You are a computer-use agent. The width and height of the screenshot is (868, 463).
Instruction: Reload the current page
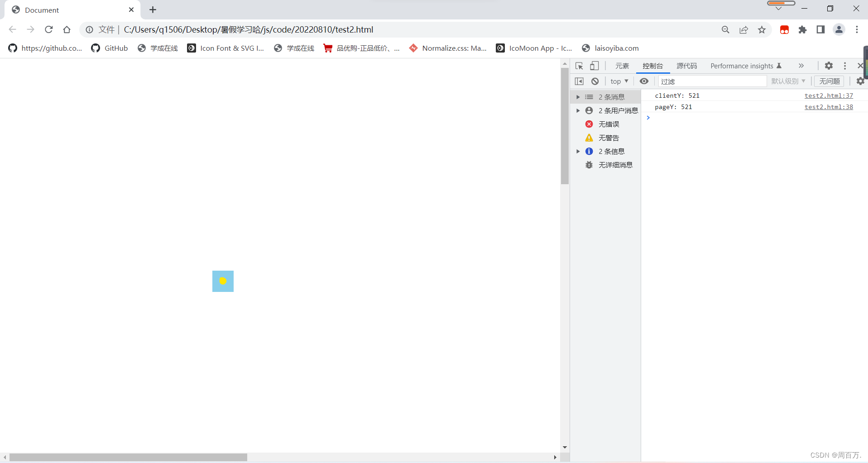pos(49,29)
